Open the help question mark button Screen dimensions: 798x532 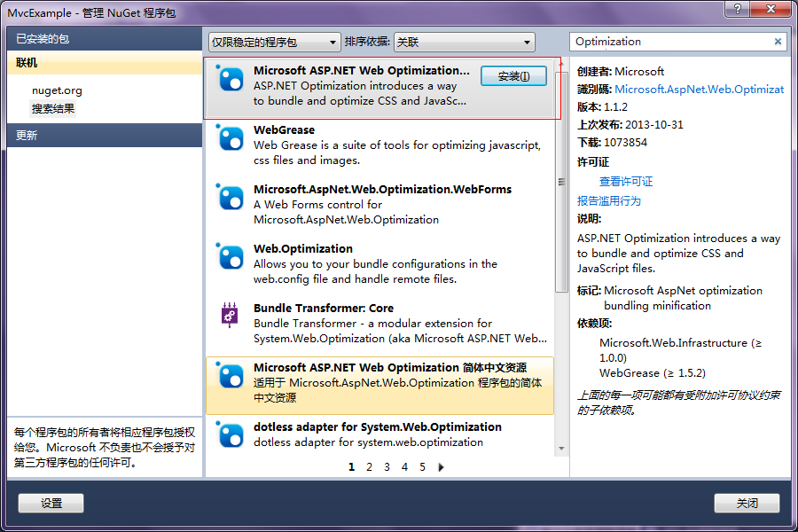click(737, 8)
